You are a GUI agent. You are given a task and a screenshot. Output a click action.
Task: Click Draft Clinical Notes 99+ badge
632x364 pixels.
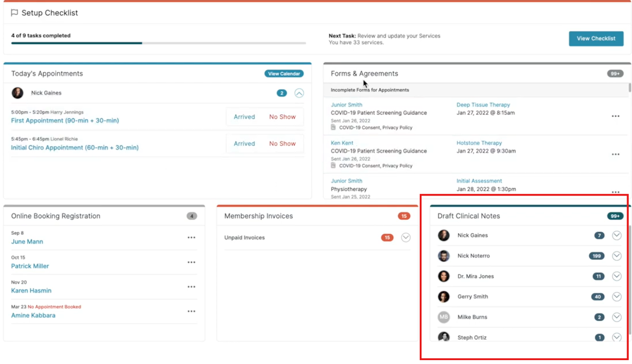tap(615, 216)
